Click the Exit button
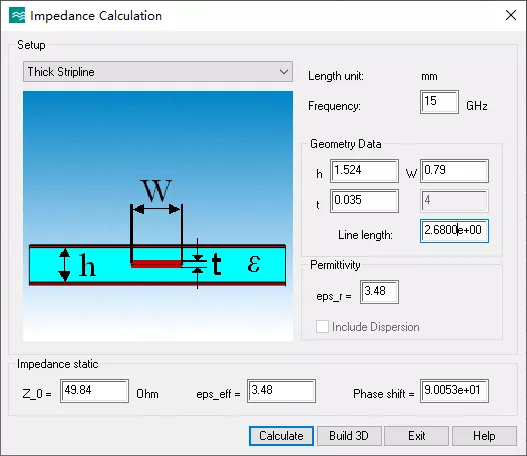The height and width of the screenshot is (456, 527). (x=416, y=436)
